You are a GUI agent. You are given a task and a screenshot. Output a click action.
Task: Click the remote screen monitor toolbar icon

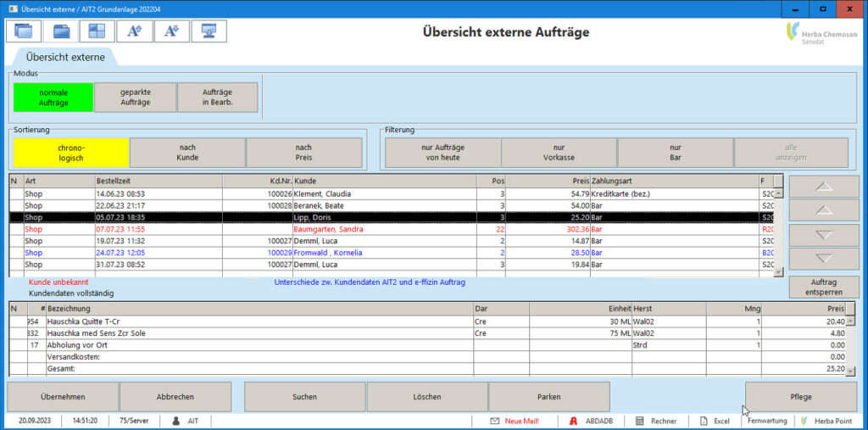[x=209, y=31]
